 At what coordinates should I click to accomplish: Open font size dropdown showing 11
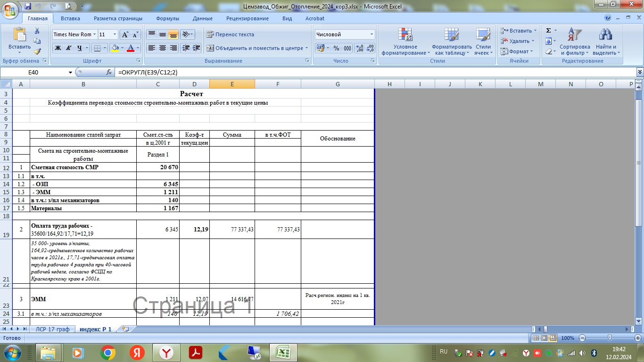(115, 34)
